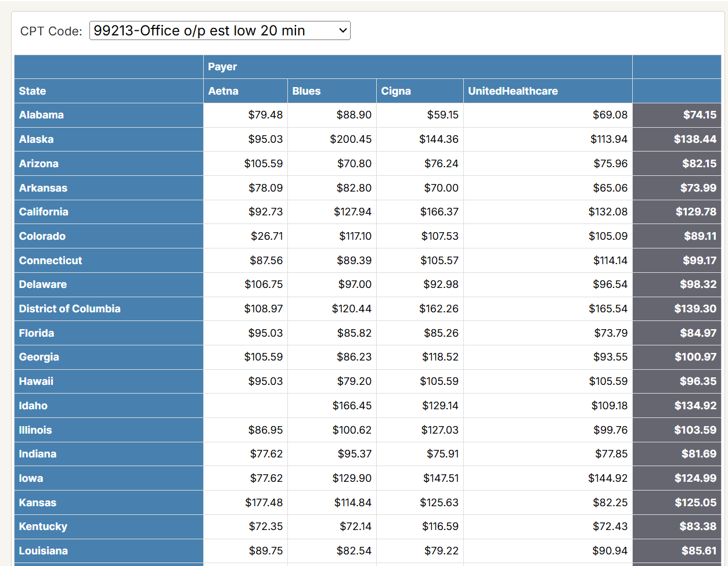Select the Louisiana row label
Screen dimensions: 728x566
[x=109, y=551]
